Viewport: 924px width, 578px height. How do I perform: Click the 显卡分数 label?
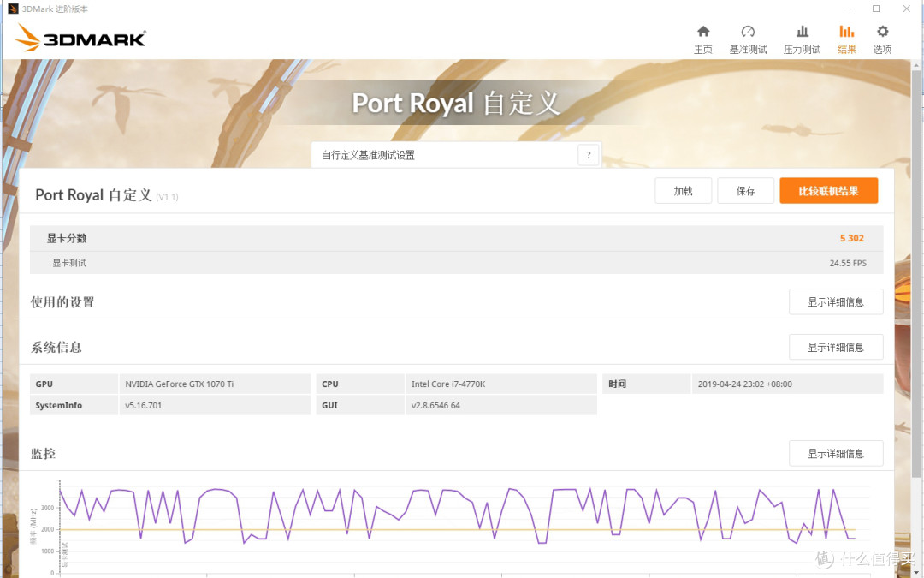point(67,238)
